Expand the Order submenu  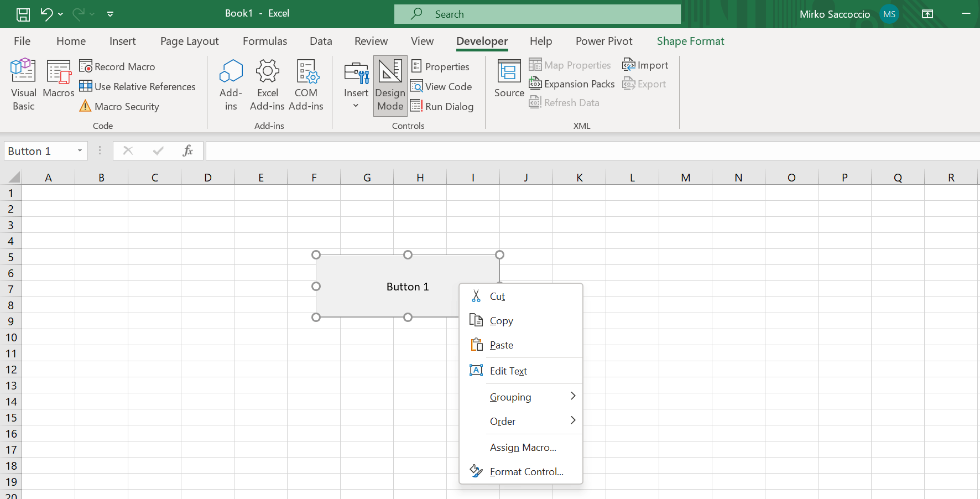521,422
